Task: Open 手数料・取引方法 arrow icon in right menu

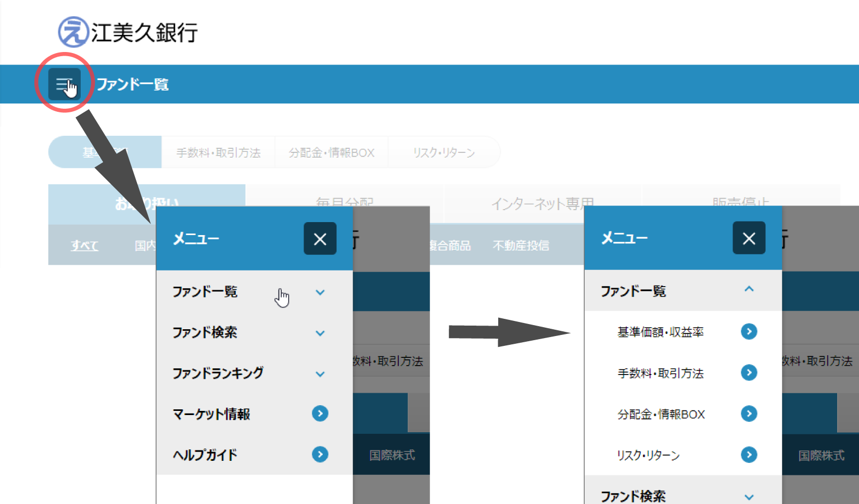Action: [x=749, y=372]
